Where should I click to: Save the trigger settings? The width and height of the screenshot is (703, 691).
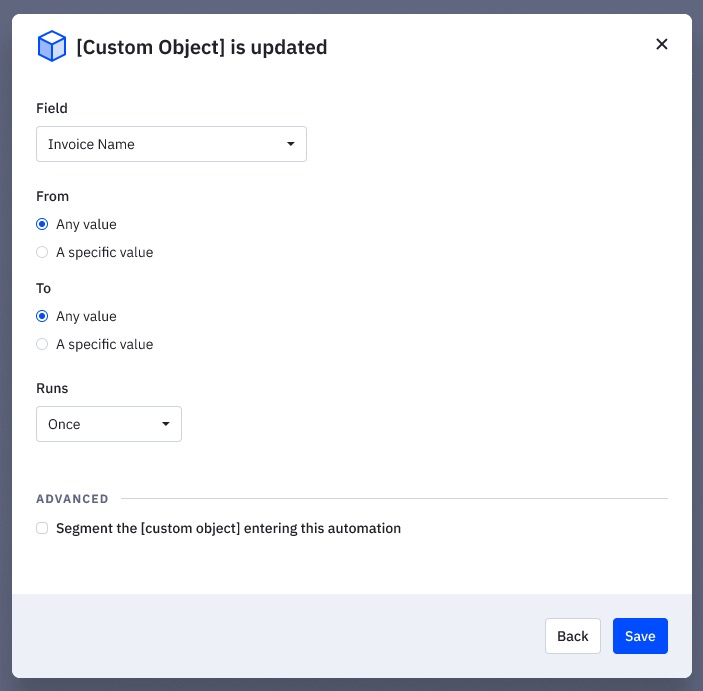coord(640,636)
